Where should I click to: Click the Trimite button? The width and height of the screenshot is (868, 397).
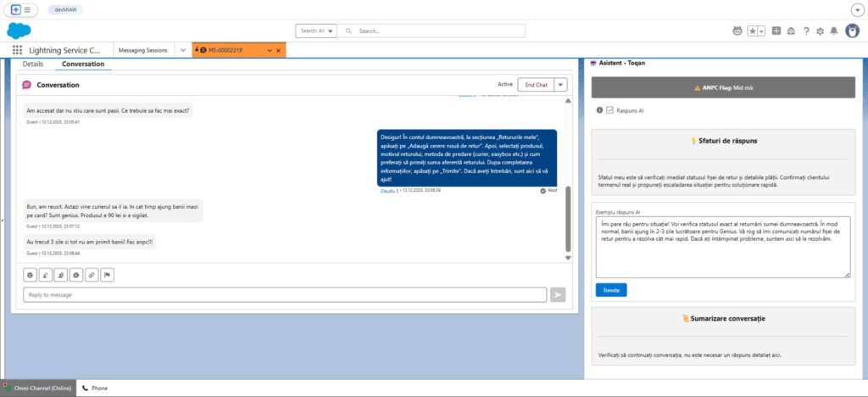coord(610,290)
